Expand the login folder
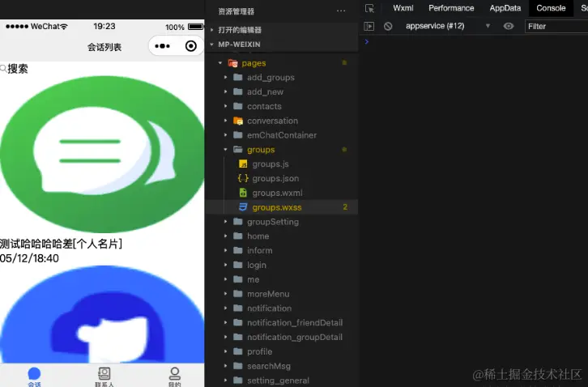Image resolution: width=588 pixels, height=387 pixels. pos(282,265)
